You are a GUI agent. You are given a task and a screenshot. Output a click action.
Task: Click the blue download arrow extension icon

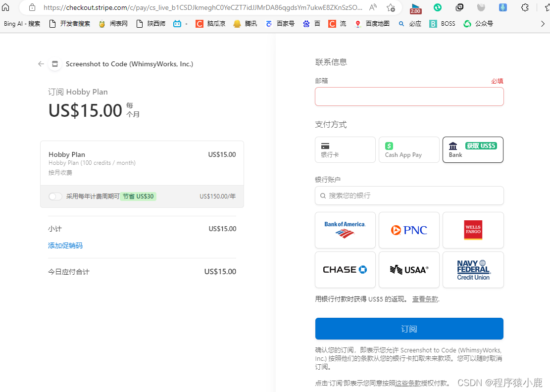tap(502, 7)
